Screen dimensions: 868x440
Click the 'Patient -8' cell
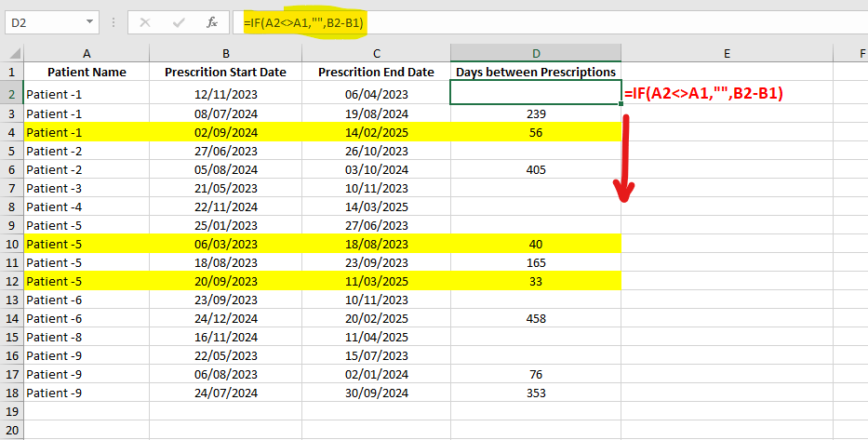(87, 337)
